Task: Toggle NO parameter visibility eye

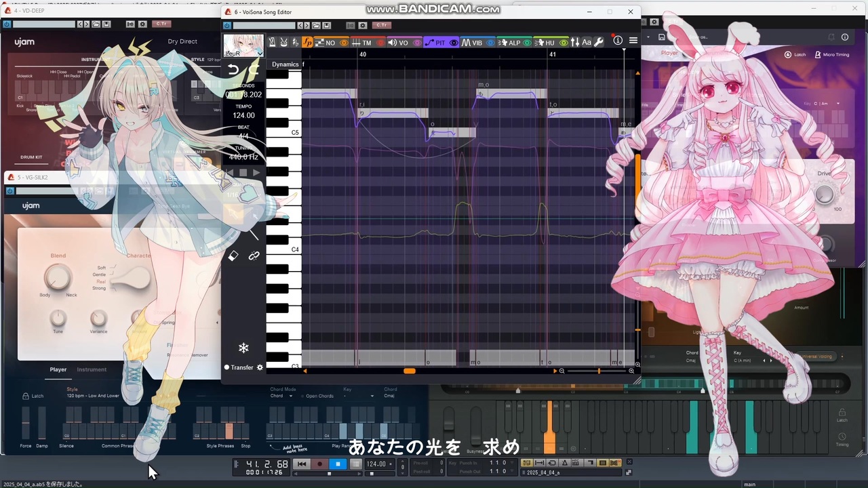Action: 344,43
